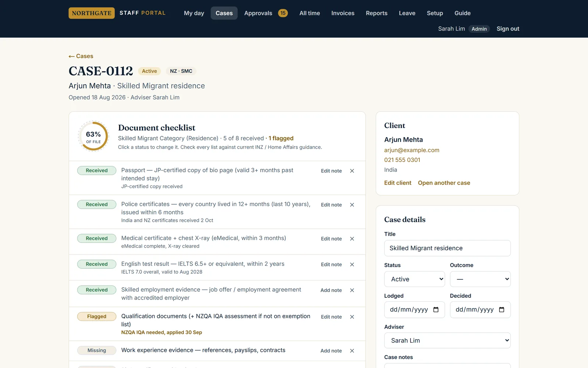Viewport: 588px width, 368px height.
Task: Toggle Received status on Passport row
Action: point(97,170)
